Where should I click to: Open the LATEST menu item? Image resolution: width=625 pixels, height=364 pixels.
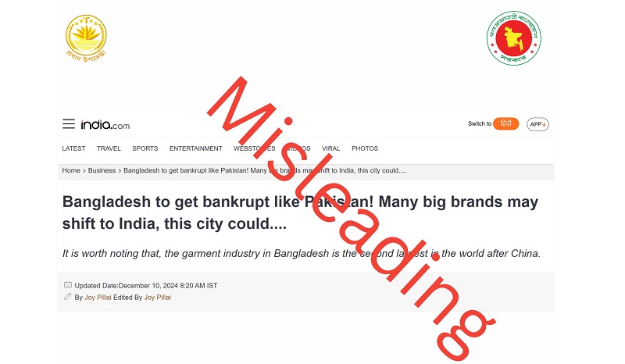coord(73,148)
